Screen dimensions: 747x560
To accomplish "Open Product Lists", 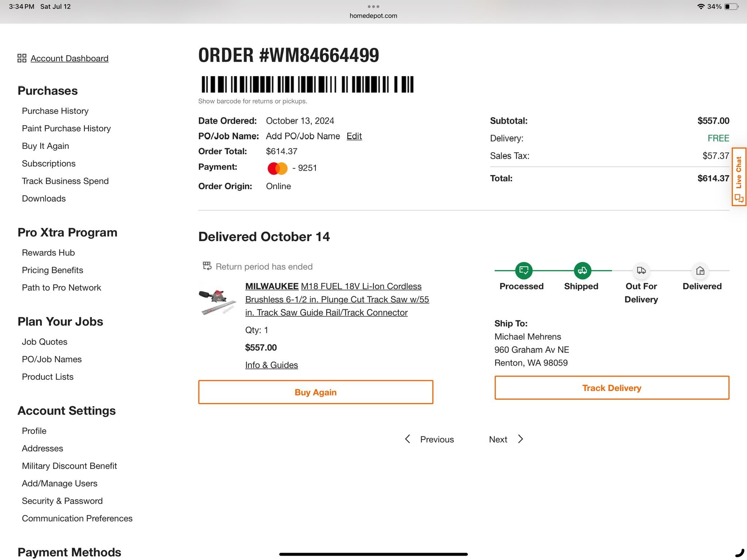I will coord(47,377).
